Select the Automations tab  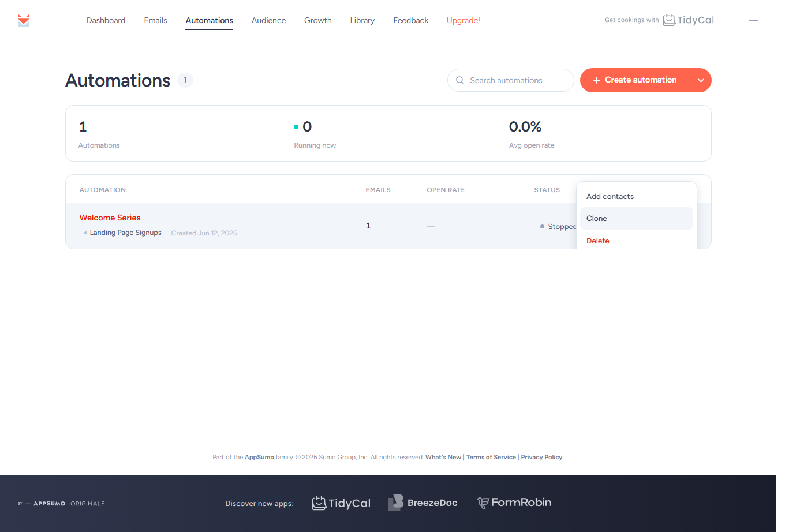coord(209,20)
